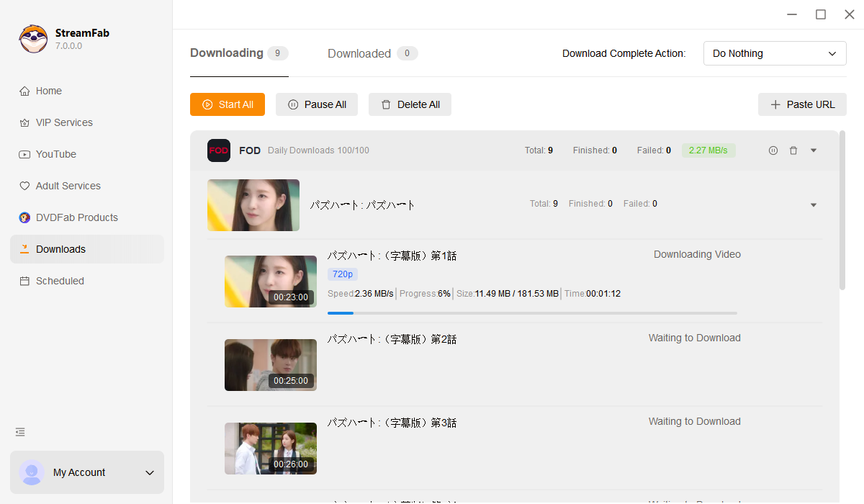The image size is (864, 504).
Task: Open DVDFab Products in the sidebar
Action: pyautogui.click(x=76, y=217)
